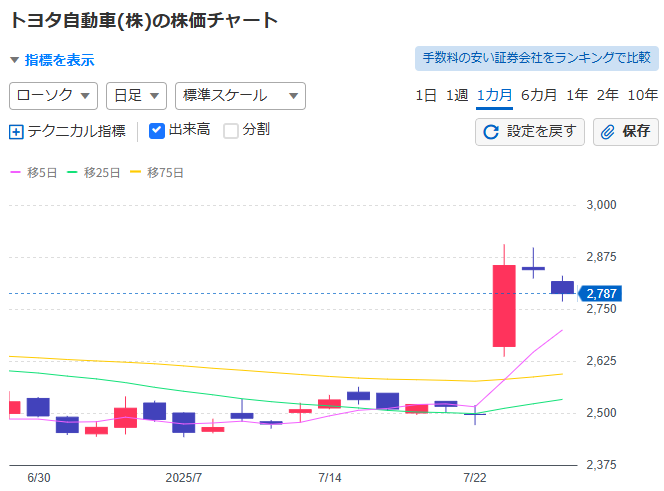Switch to the 1週 range tab
The width and height of the screenshot is (664, 491).
coord(457,95)
